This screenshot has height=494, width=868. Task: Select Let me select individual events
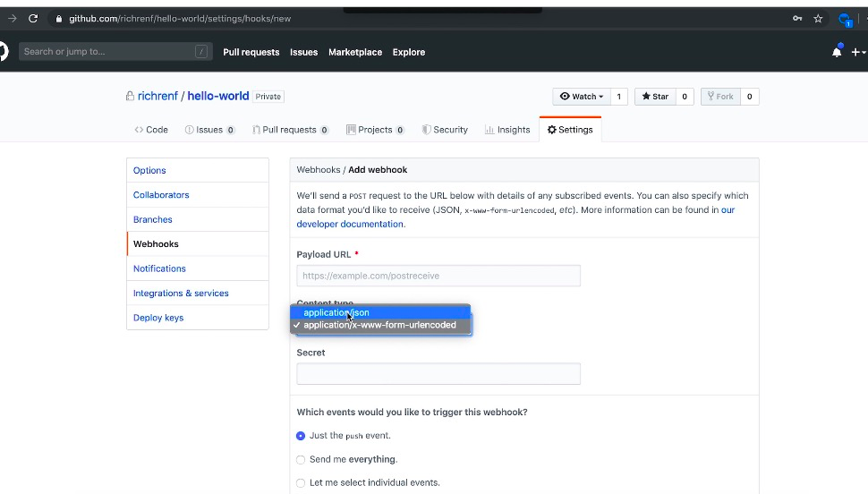(301, 483)
